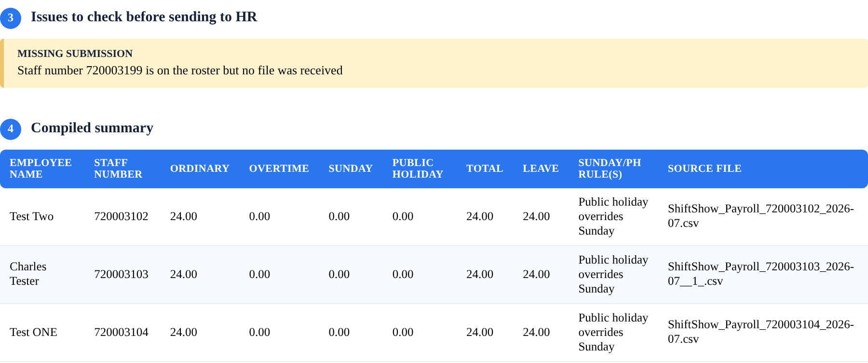Click the Overtime column header
Image resolution: width=868 pixels, height=363 pixels.
coord(279,168)
